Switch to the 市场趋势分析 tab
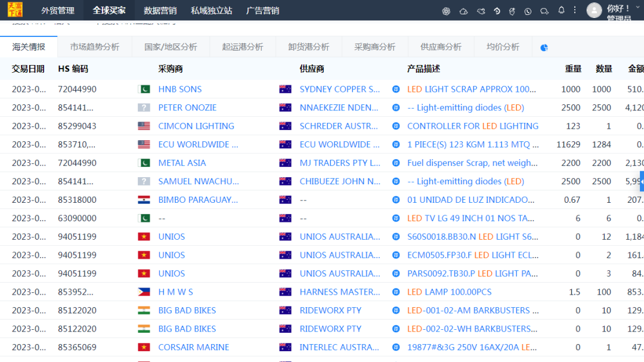The image size is (644, 362). pyautogui.click(x=94, y=47)
